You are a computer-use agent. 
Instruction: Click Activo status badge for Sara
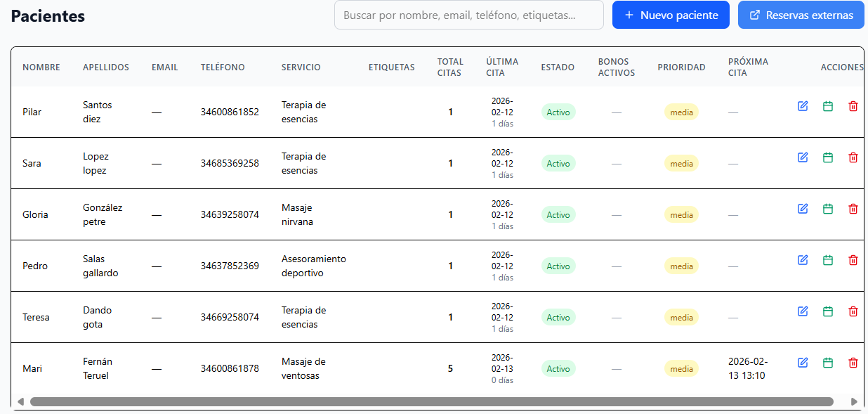[x=558, y=164]
